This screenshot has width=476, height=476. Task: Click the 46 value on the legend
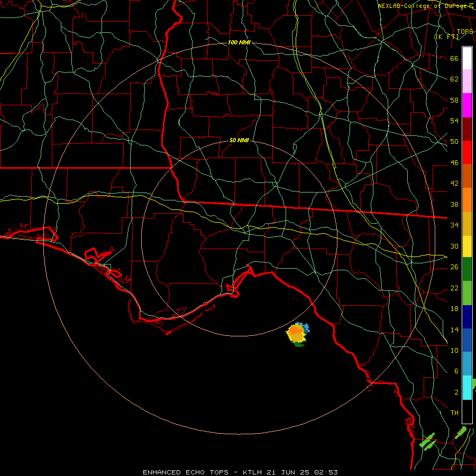(x=454, y=163)
